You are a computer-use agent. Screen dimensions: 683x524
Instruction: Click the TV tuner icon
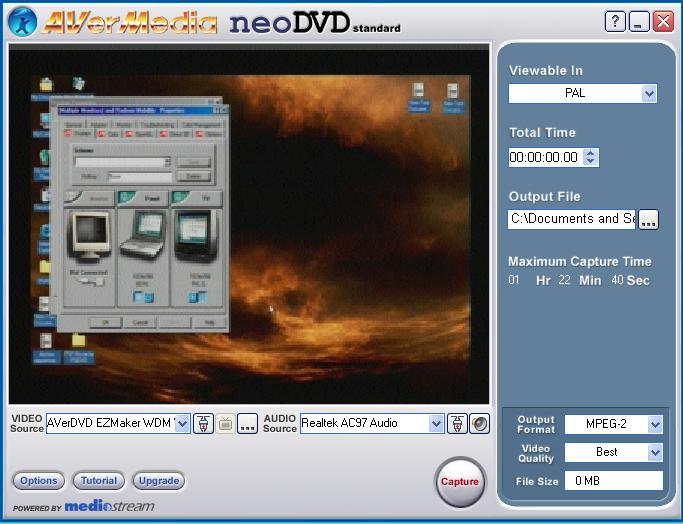225,423
